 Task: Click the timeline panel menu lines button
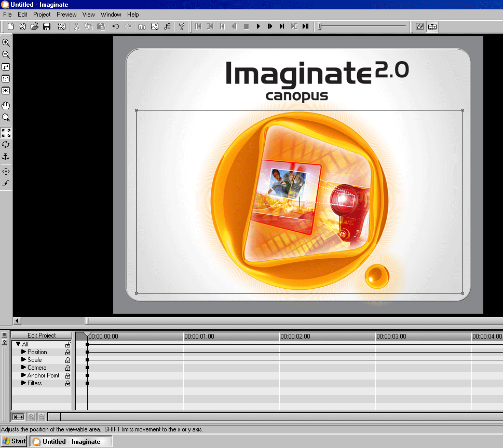[x=4, y=335]
